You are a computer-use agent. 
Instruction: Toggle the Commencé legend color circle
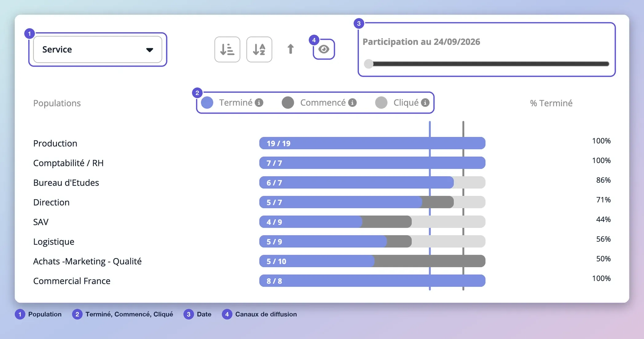coord(288,103)
